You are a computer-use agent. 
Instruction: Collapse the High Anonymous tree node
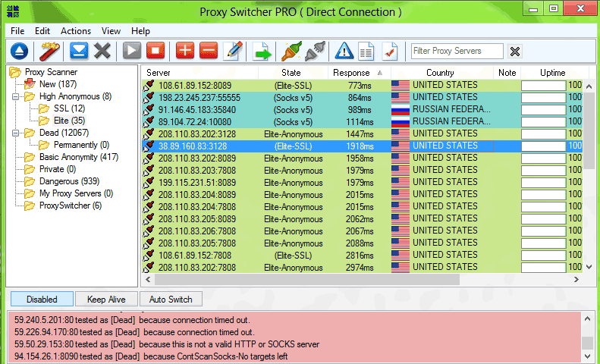15,96
